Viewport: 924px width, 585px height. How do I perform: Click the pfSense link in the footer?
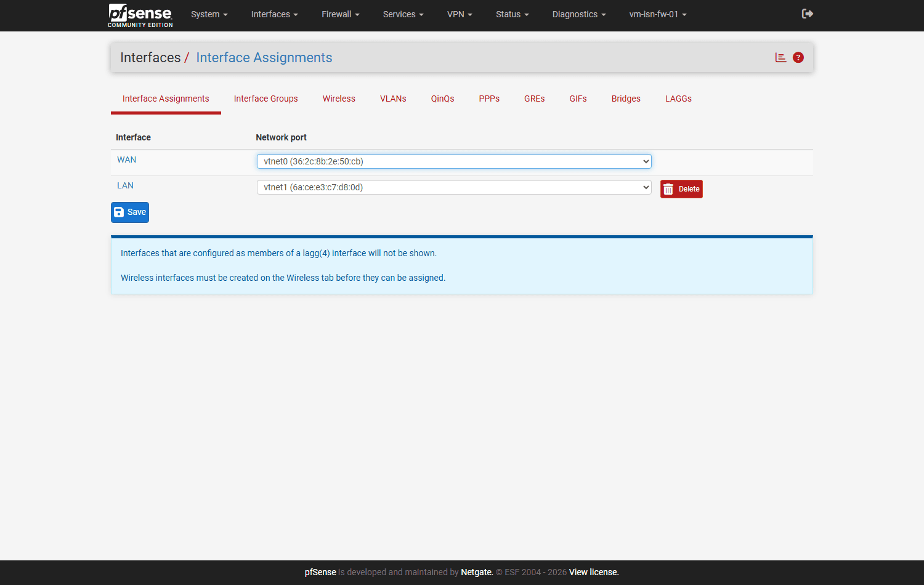click(320, 572)
